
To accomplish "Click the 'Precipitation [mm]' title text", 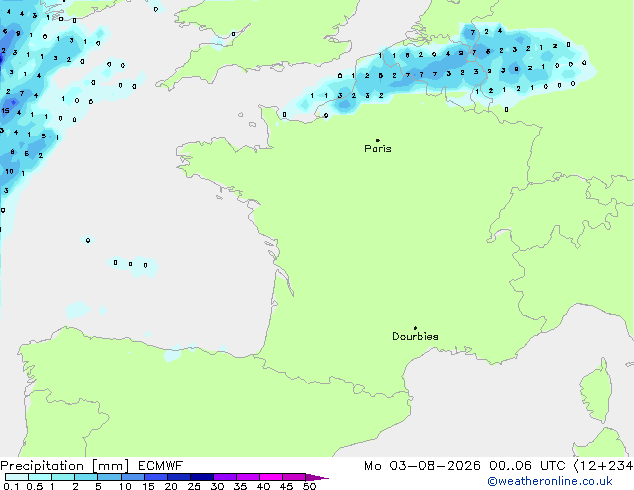I will point(65,466).
